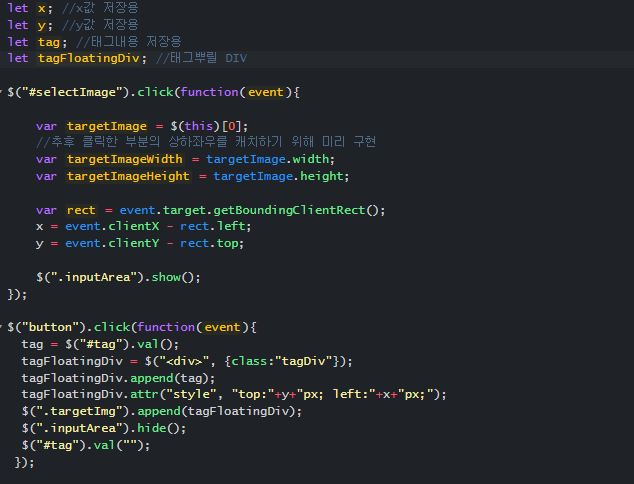Place cursor on 'let tagFloatingDiv' variable name

pos(89,58)
